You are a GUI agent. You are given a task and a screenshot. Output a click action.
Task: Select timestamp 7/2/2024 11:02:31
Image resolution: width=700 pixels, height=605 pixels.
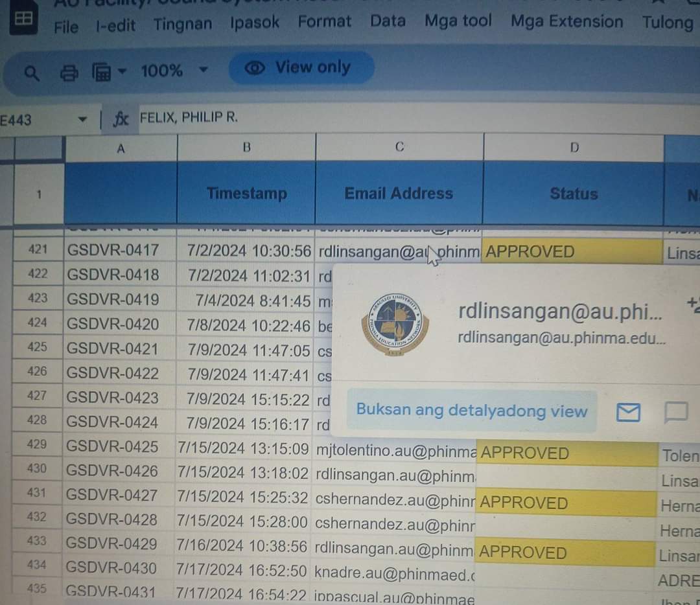246,276
